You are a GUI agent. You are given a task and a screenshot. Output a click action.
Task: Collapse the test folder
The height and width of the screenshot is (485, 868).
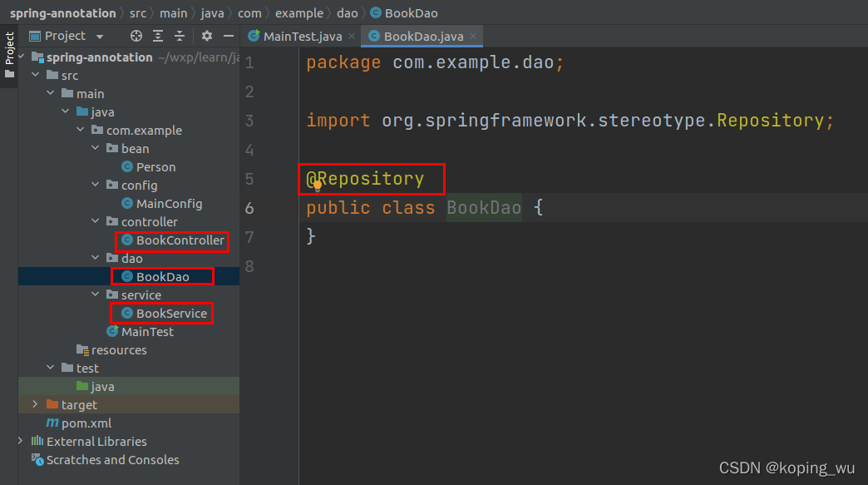coord(51,367)
